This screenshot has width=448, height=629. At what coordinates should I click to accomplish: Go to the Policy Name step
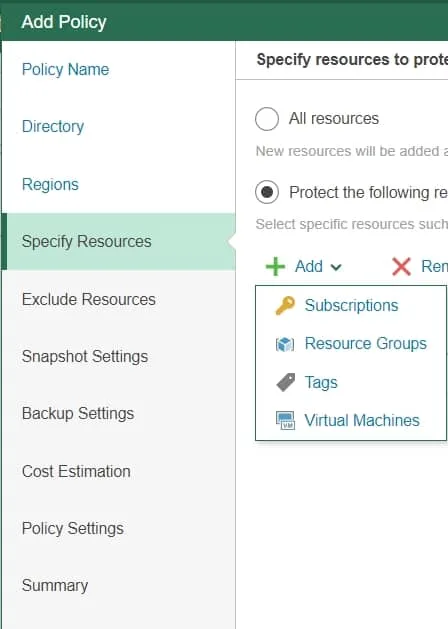(65, 69)
